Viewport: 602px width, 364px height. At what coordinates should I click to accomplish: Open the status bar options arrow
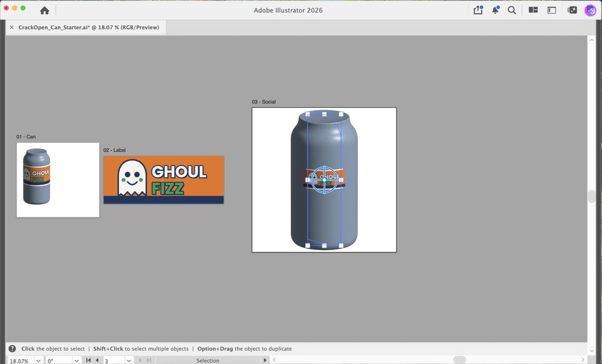[x=264, y=360]
